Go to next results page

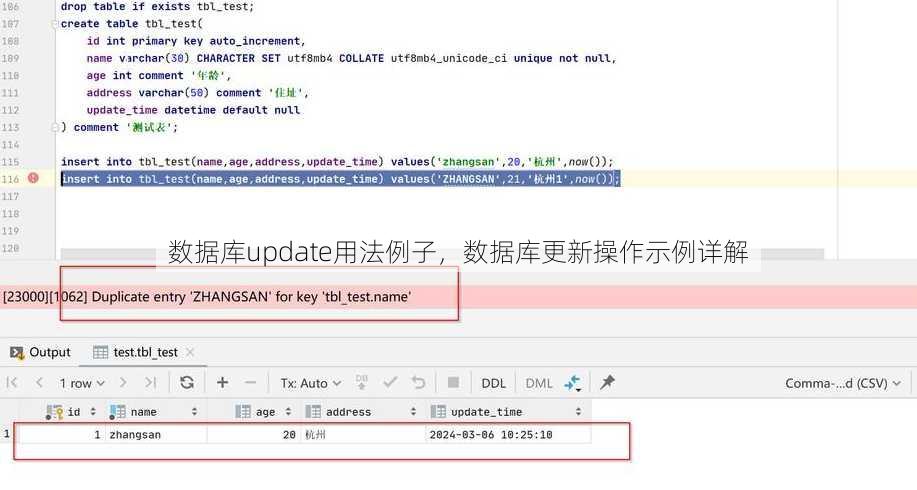point(123,383)
